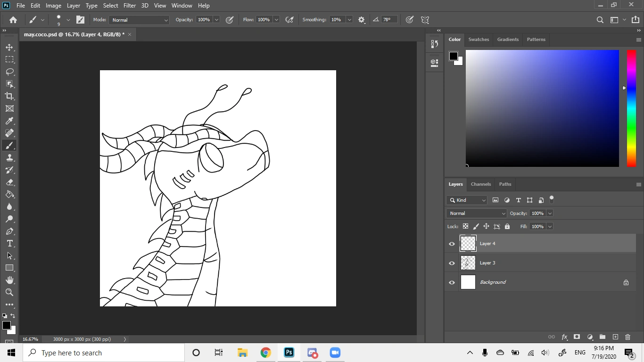Click the Windows search box
This screenshot has width=644, height=362.
tap(104, 353)
